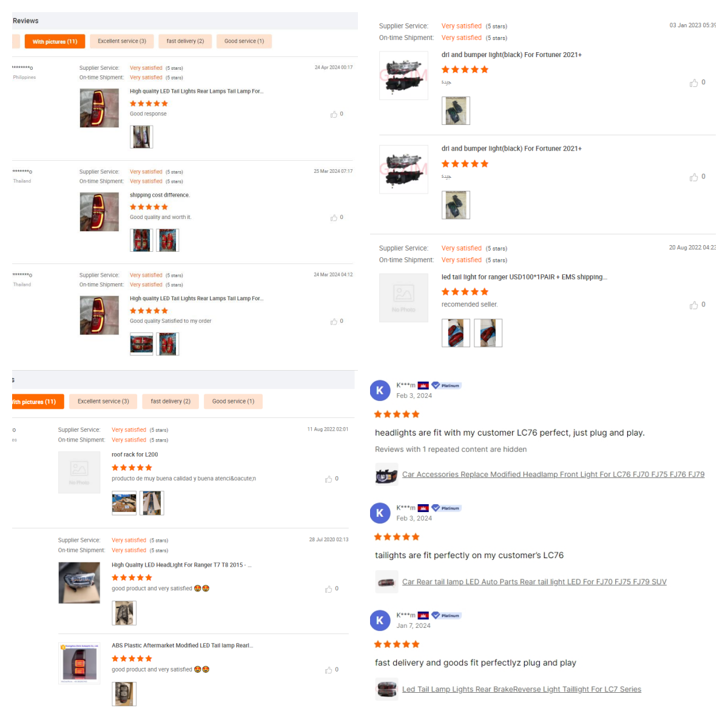728x728 pixels.
Task: Select lower 'Excellent service (3)' filter
Action: (103, 402)
